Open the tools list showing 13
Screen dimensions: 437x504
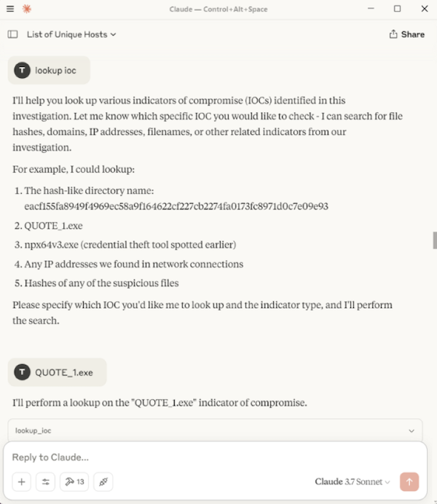tap(74, 481)
